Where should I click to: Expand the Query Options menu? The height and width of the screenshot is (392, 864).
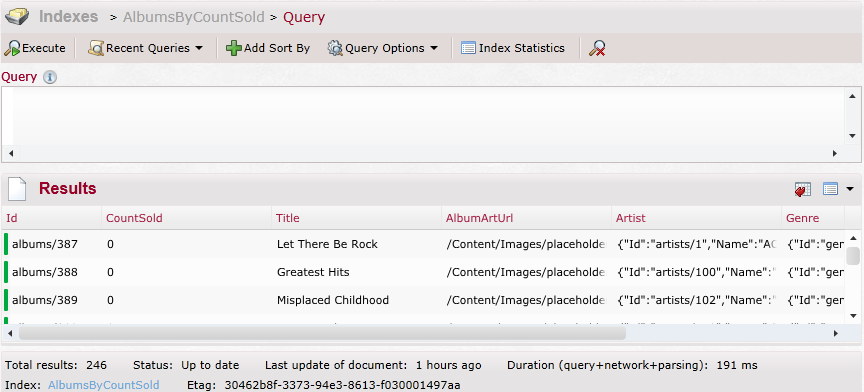pos(382,48)
